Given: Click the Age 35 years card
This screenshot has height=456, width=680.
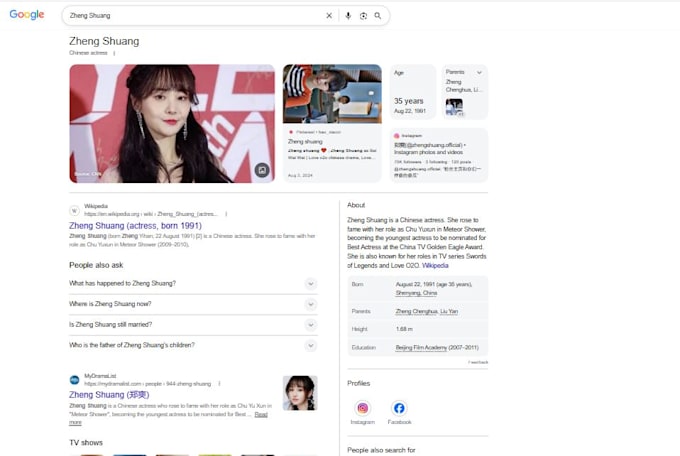Looking at the screenshot, I should (x=412, y=92).
